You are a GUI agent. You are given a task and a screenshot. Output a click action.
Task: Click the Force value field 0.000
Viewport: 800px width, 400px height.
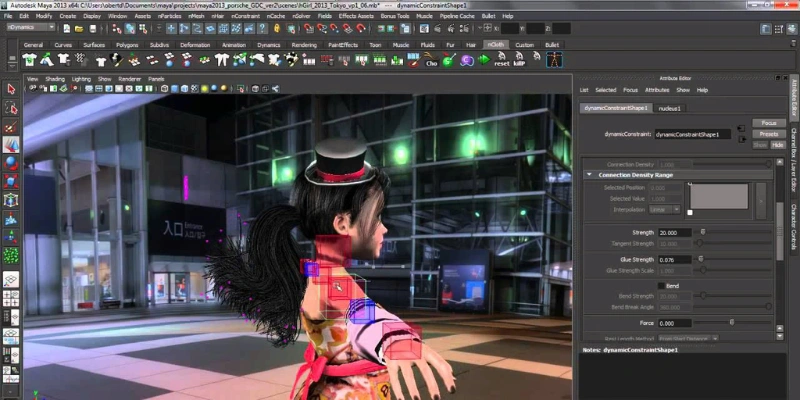pyautogui.click(x=675, y=323)
